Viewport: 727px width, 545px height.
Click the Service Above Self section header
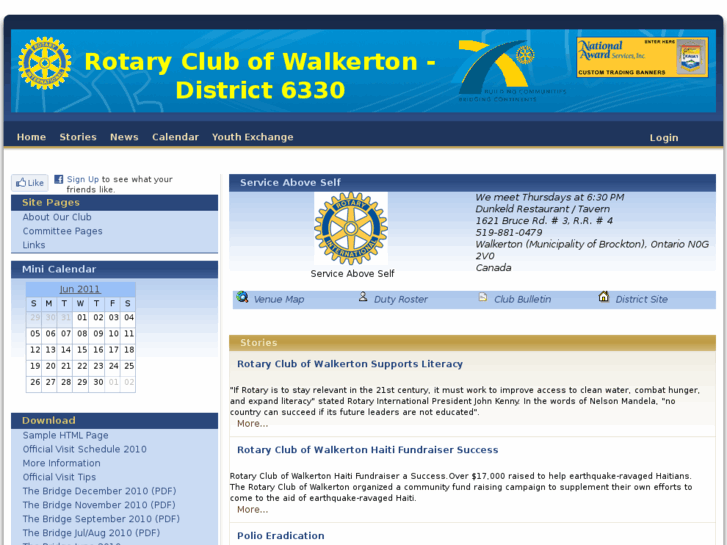[x=472, y=183]
